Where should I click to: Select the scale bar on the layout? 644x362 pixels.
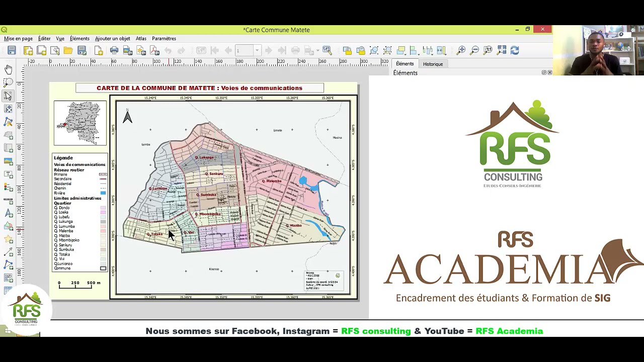[x=79, y=285]
